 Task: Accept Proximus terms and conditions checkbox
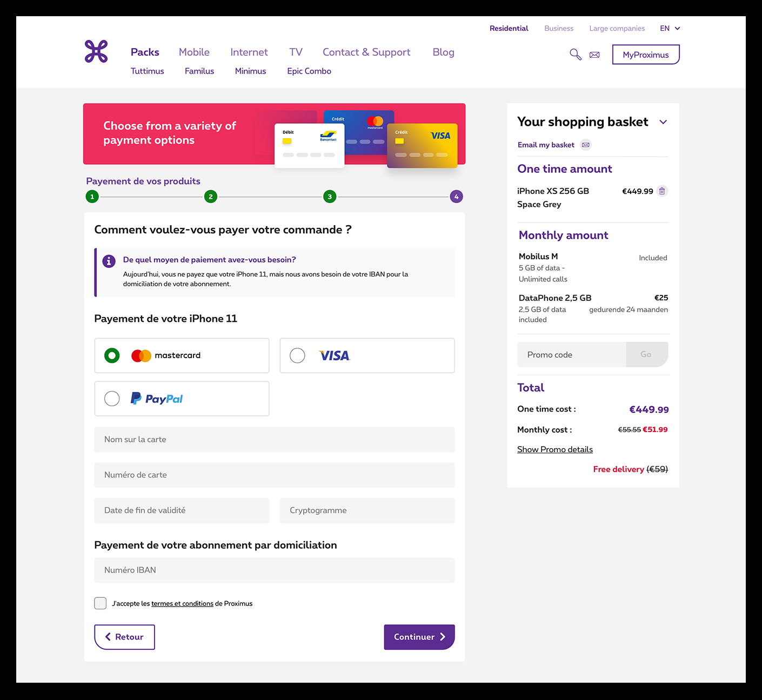coord(101,603)
